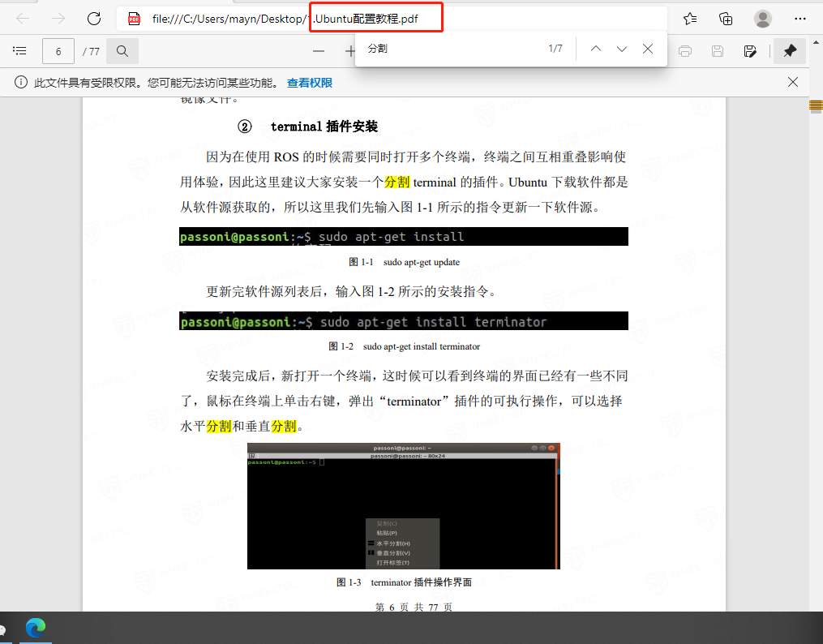Image resolution: width=823 pixels, height=644 pixels.
Task: Refresh the PDF page
Action: tap(94, 19)
